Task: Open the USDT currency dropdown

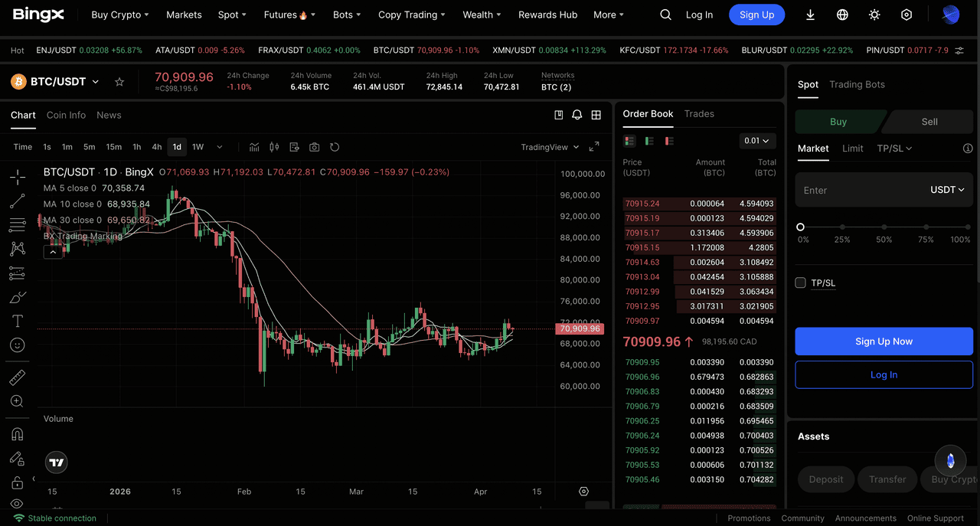Action: click(x=947, y=190)
